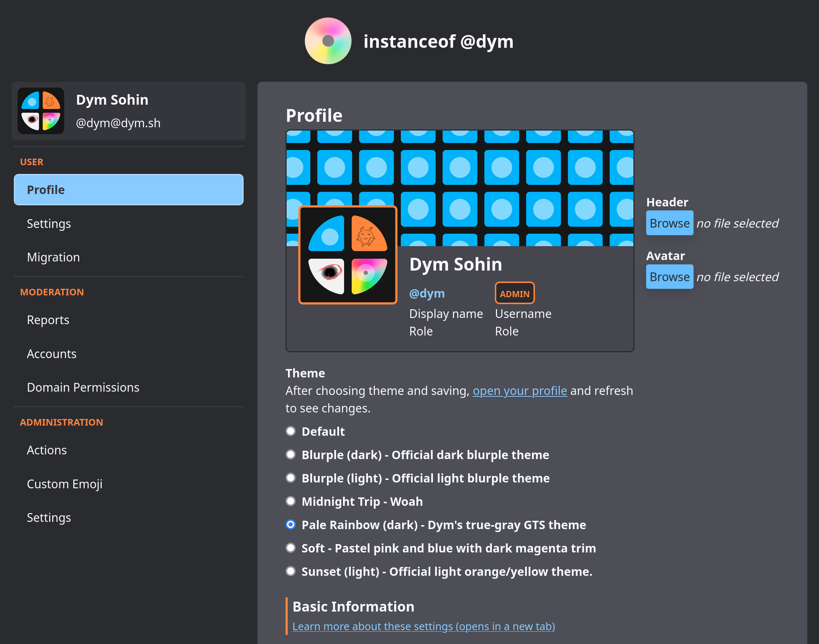
Task: Click the large profile preview avatar
Action: pyautogui.click(x=347, y=255)
